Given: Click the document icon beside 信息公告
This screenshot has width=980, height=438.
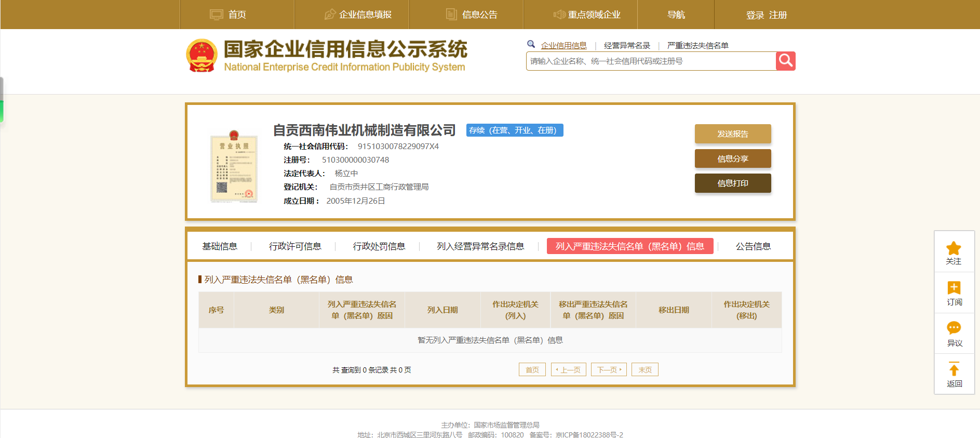Looking at the screenshot, I should (452, 15).
